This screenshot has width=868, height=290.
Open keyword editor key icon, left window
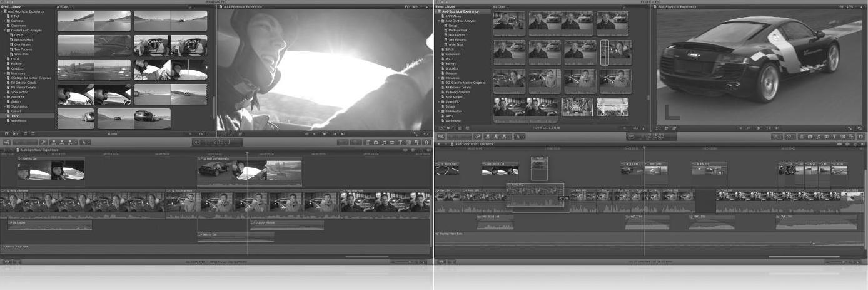point(43,142)
